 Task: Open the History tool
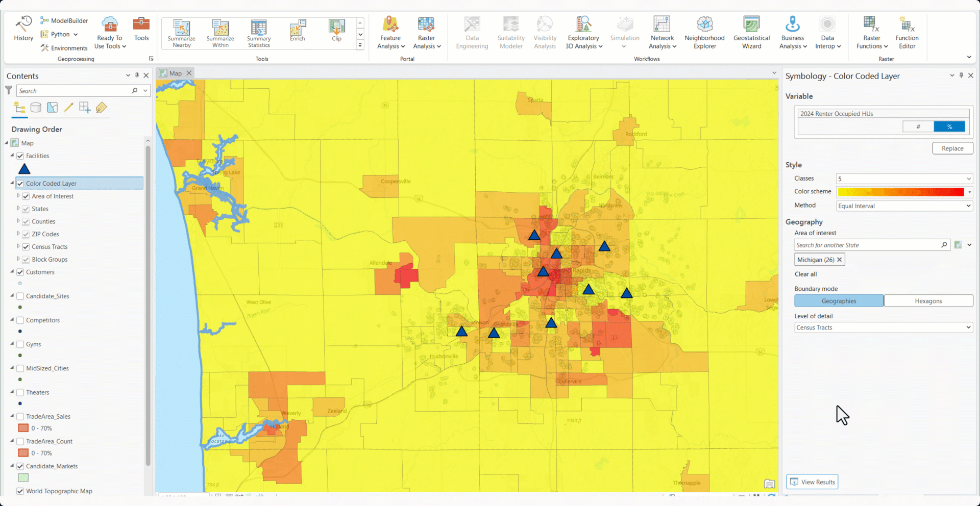click(23, 29)
